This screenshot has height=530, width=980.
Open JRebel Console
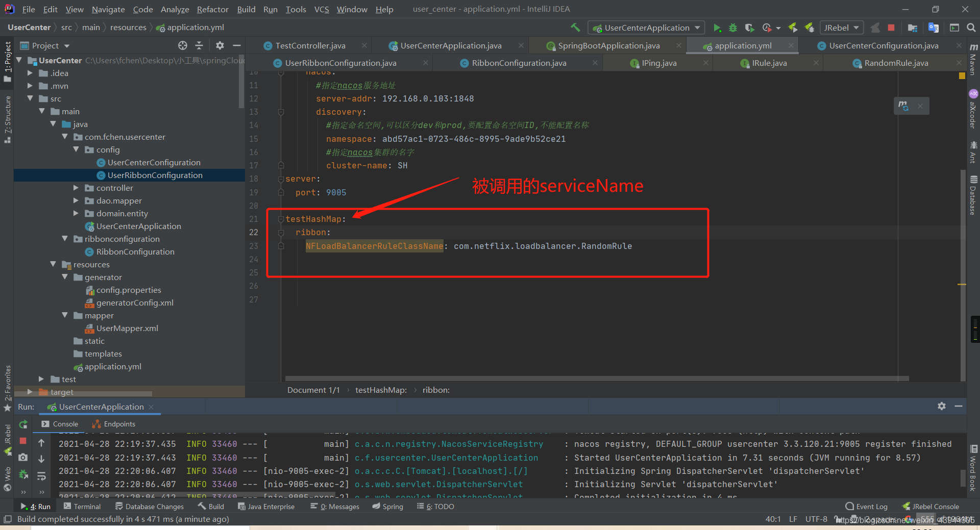pyautogui.click(x=930, y=507)
